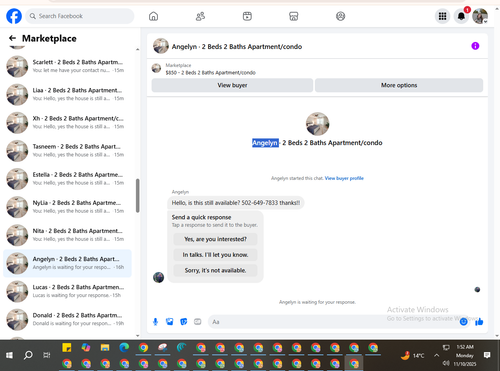Screen dimensions: 500x371
Task: Open the Lucas conversation
Action: 67,291
